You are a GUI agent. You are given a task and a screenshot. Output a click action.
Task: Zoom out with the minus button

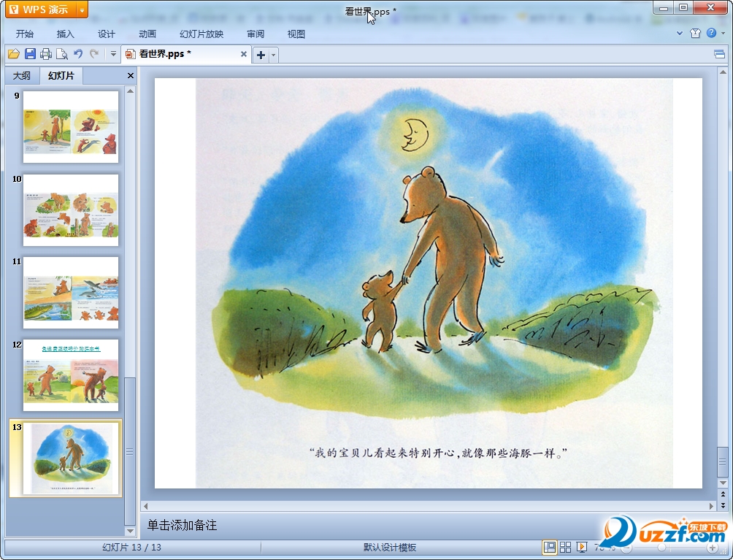tap(627, 548)
